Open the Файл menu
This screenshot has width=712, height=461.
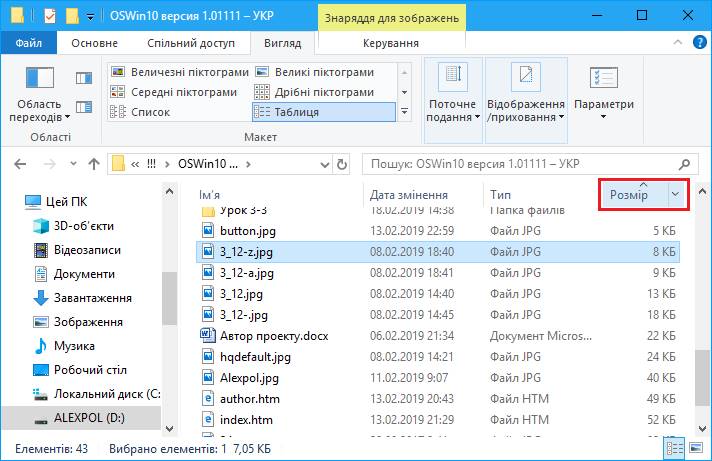tap(29, 43)
